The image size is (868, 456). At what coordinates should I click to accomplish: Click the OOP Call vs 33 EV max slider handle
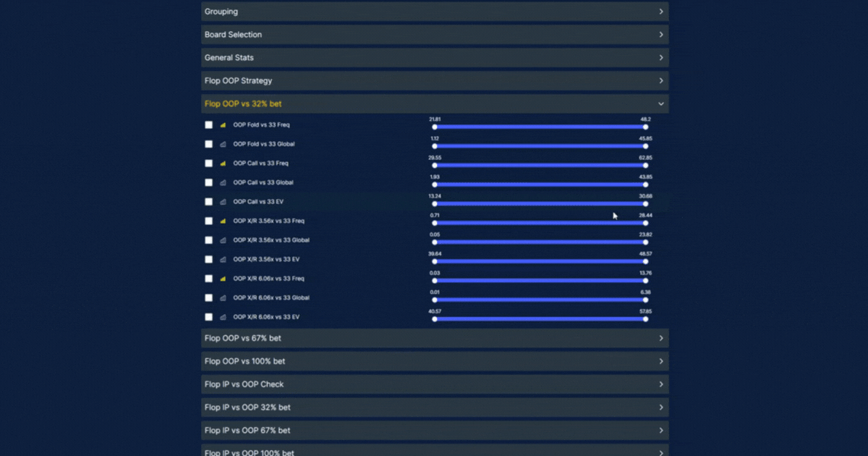tap(645, 204)
